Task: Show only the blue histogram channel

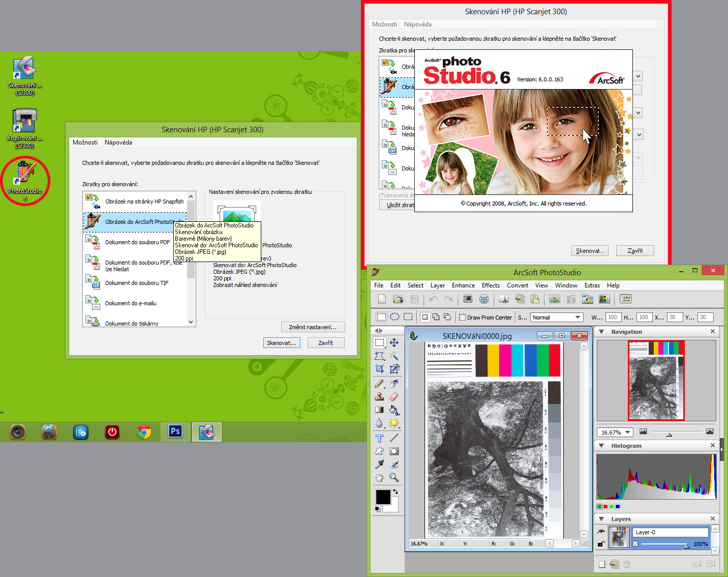Action: point(618,507)
